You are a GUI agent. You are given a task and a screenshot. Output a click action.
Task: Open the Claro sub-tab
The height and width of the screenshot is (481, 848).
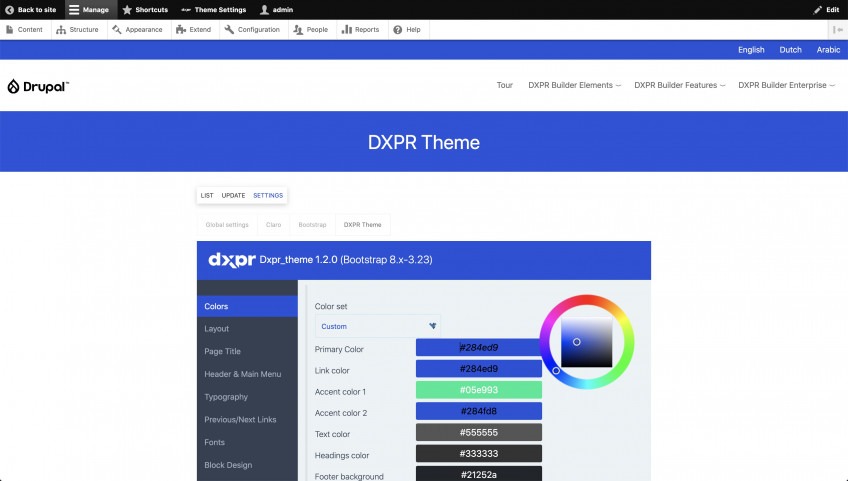[273, 225]
